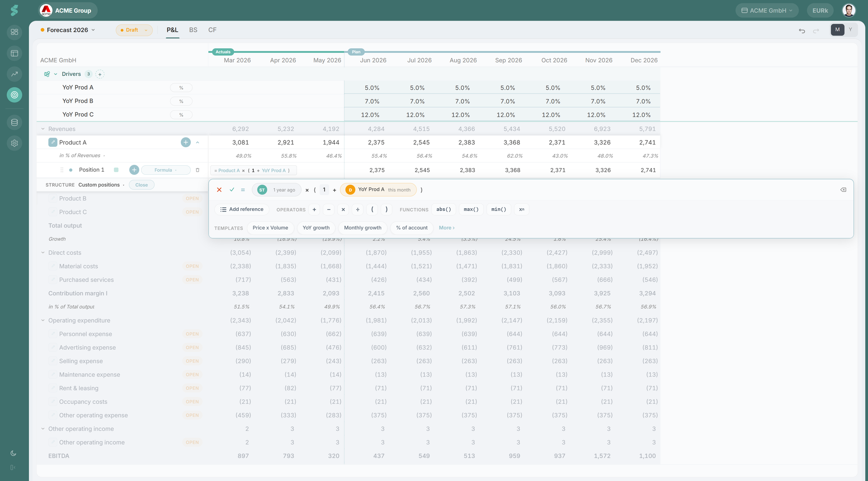868x481 pixels.
Task: Delete Position 1 using the trash icon
Action: pos(198,170)
